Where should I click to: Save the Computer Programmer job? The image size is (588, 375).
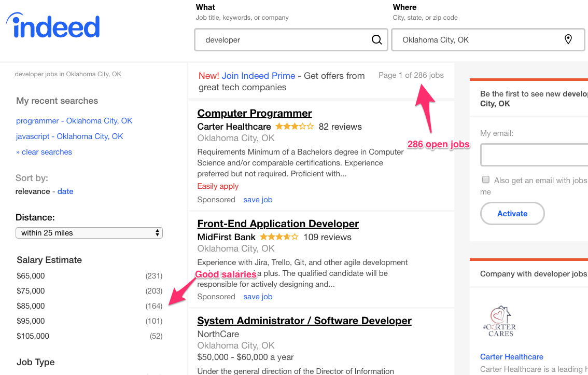(x=258, y=200)
